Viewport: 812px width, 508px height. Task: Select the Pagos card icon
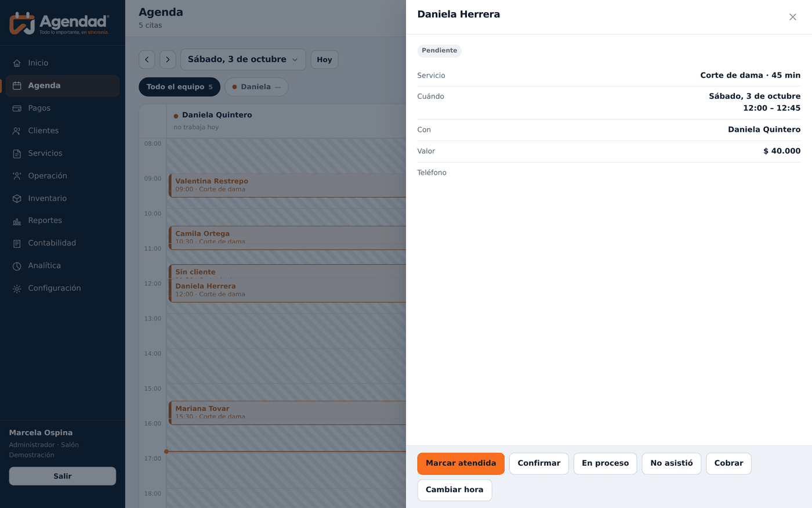pos(17,109)
